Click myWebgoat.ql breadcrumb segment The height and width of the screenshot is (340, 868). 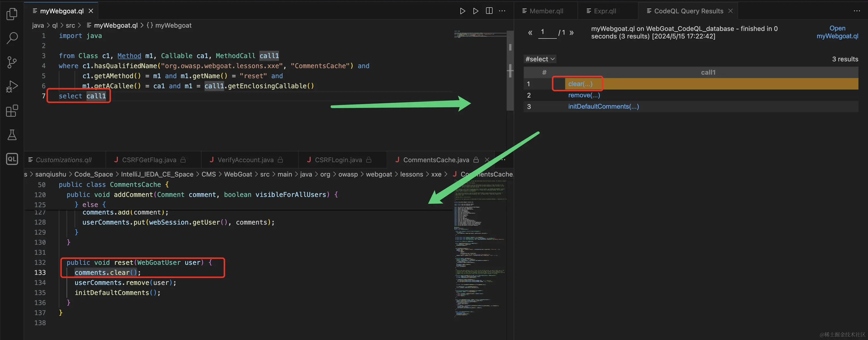coord(112,25)
